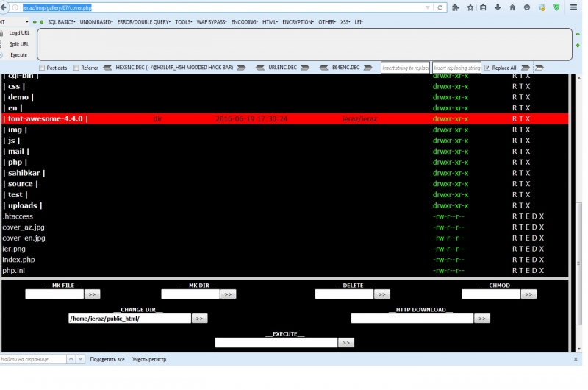Viewport: 588px width, 390px height.
Task: Uncheck the Replace All checkbox
Action: coord(487,68)
